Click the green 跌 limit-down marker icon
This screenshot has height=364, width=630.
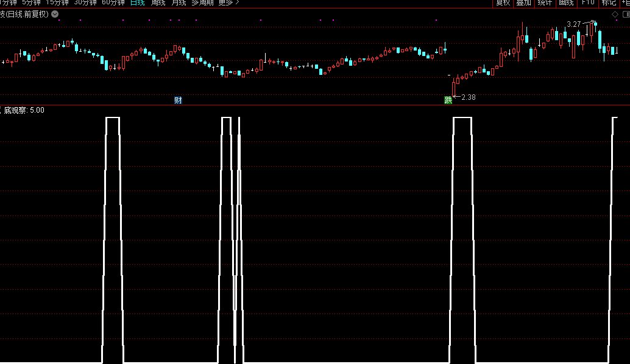coord(448,100)
